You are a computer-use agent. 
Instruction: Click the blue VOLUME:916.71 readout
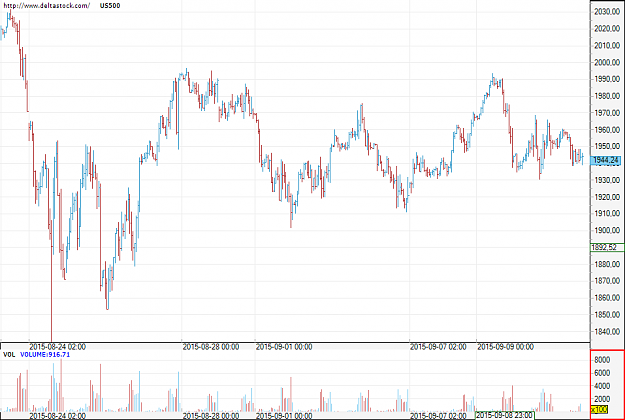click(45, 355)
